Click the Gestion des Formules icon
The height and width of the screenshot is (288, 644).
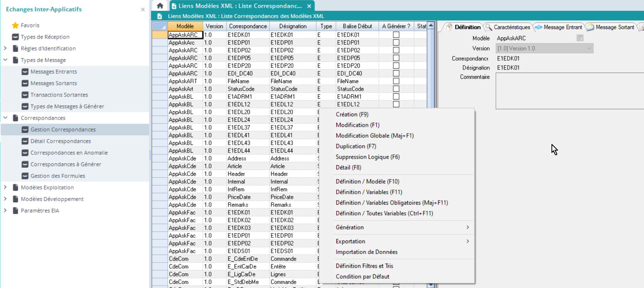click(25, 176)
